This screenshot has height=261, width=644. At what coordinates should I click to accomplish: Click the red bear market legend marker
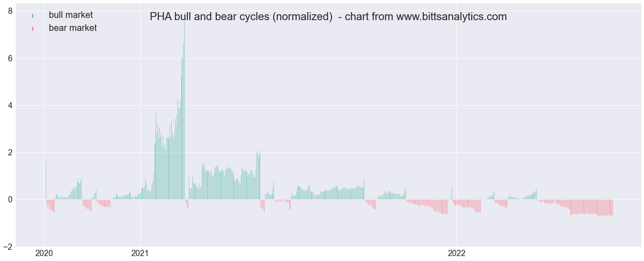(x=33, y=29)
